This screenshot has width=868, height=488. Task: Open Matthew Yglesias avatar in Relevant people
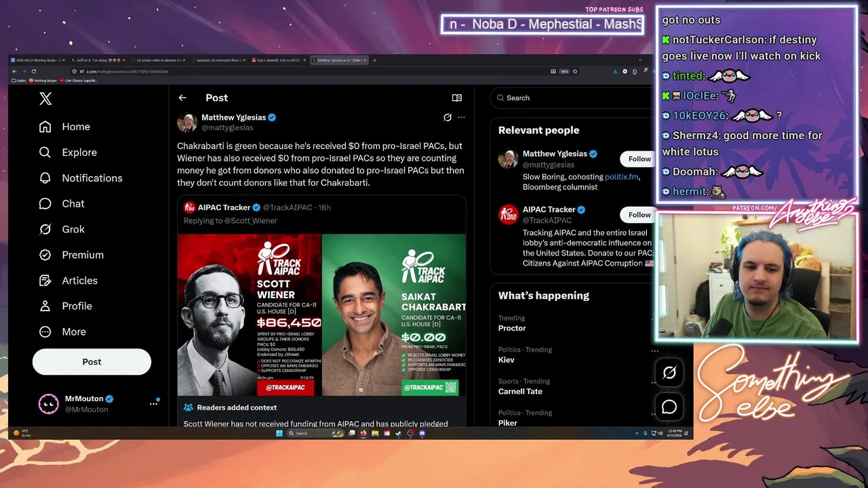point(509,159)
